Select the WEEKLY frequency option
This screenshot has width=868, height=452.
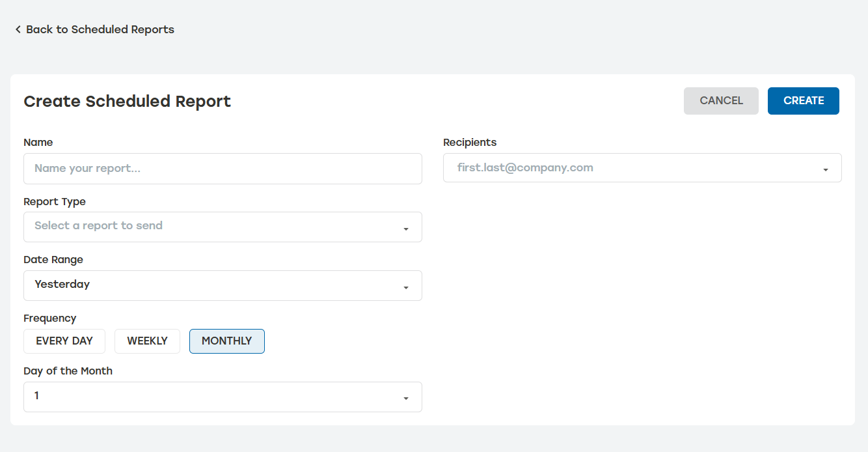pyautogui.click(x=147, y=341)
